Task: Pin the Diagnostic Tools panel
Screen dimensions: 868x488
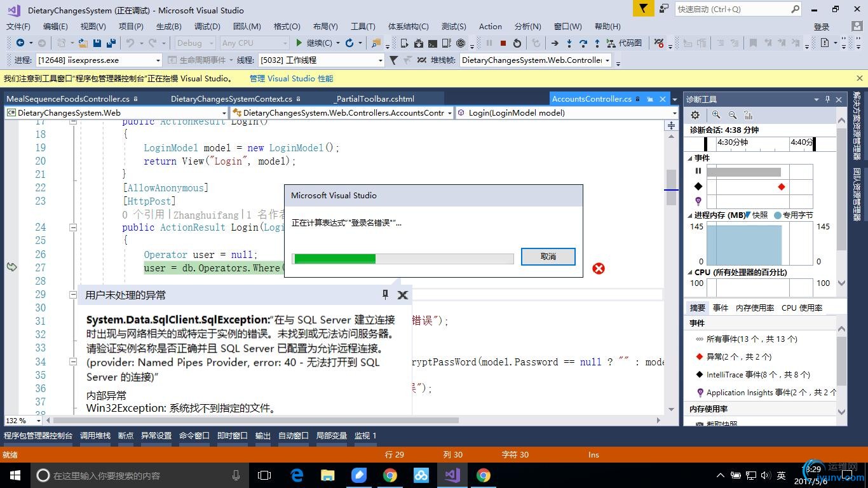Action: (827, 99)
